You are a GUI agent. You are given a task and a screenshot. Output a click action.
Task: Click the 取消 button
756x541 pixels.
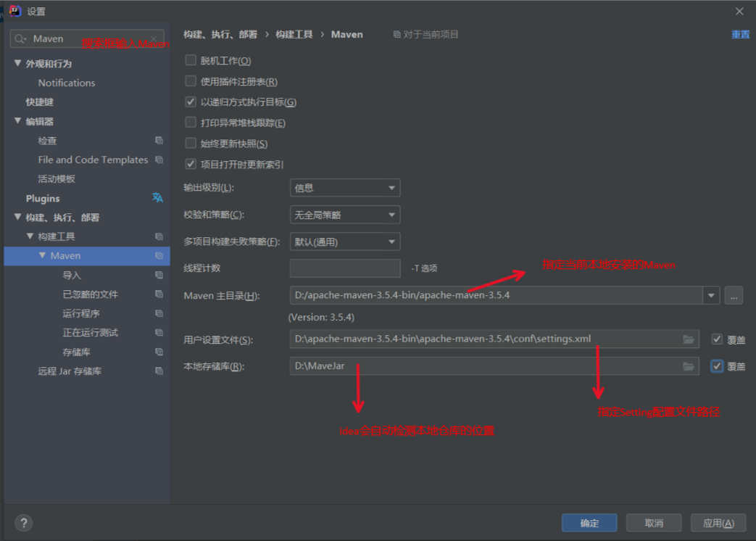[654, 523]
